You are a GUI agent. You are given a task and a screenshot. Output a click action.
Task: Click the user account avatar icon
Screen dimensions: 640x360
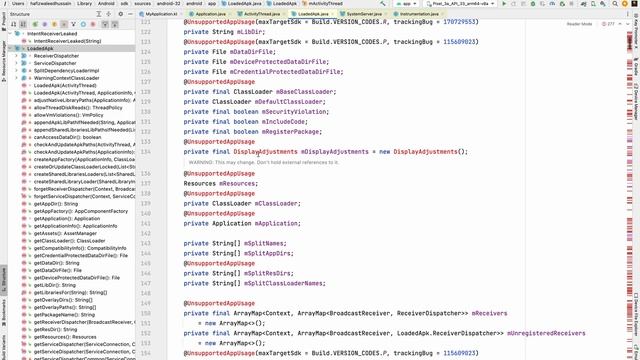point(634,4)
